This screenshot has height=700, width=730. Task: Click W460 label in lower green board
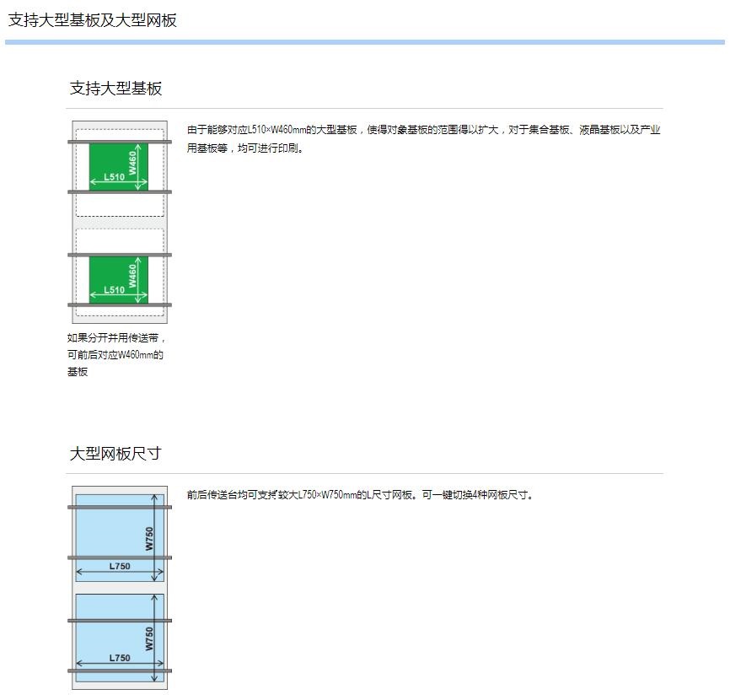[x=133, y=274]
